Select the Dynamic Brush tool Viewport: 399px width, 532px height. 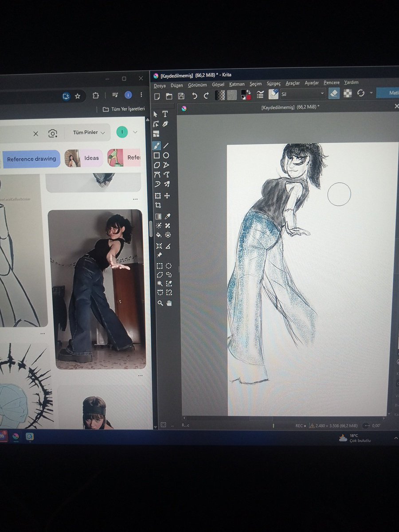[x=157, y=184]
